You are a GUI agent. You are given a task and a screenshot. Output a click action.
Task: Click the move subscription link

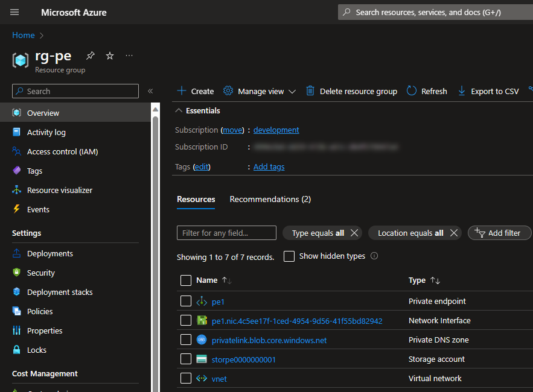(232, 130)
